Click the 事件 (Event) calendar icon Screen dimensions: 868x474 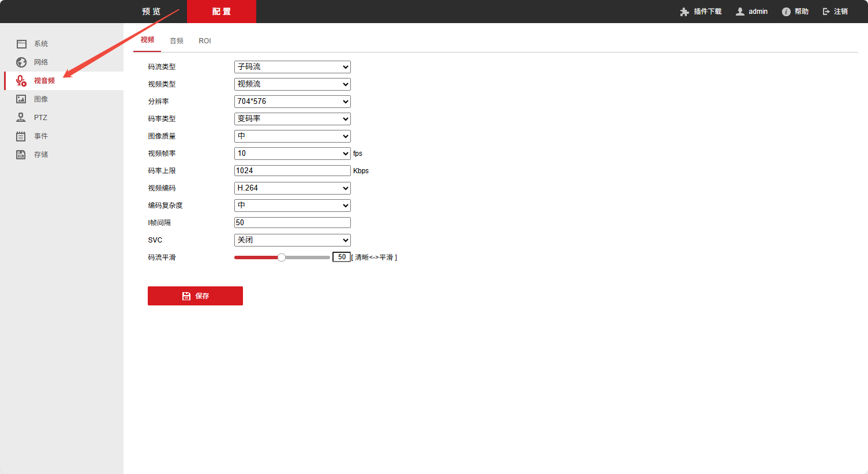pyautogui.click(x=21, y=136)
